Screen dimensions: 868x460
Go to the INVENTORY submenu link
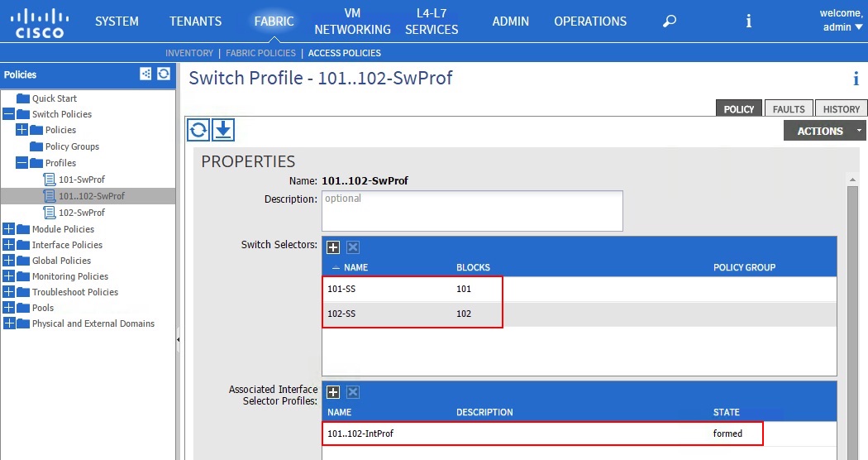click(x=189, y=53)
